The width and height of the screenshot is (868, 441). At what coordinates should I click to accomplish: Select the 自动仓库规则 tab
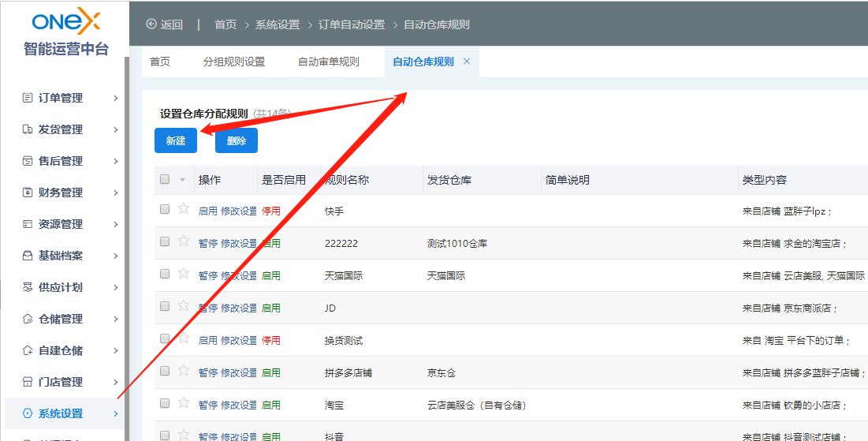[423, 62]
